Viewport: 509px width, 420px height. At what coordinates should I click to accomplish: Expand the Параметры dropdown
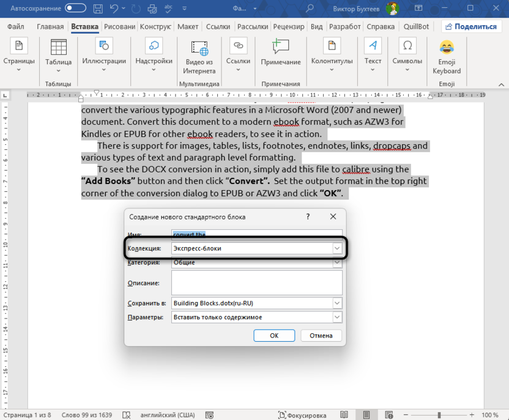click(x=336, y=317)
